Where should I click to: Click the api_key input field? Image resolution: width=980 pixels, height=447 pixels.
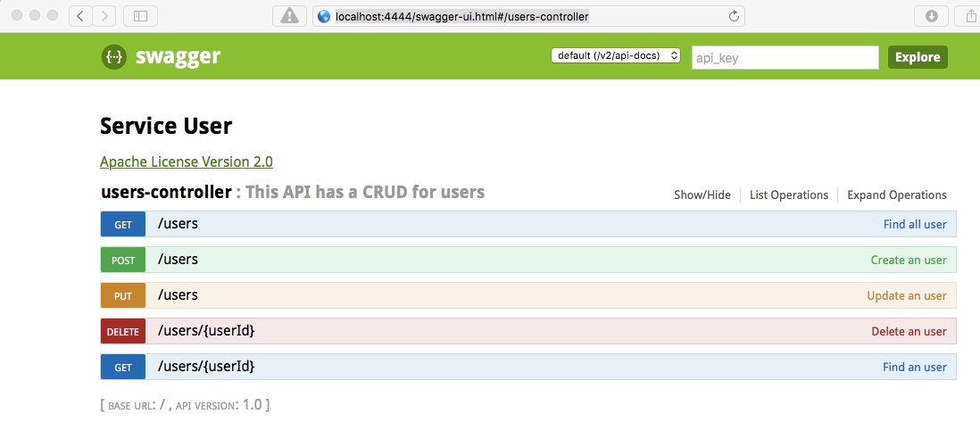pos(785,57)
